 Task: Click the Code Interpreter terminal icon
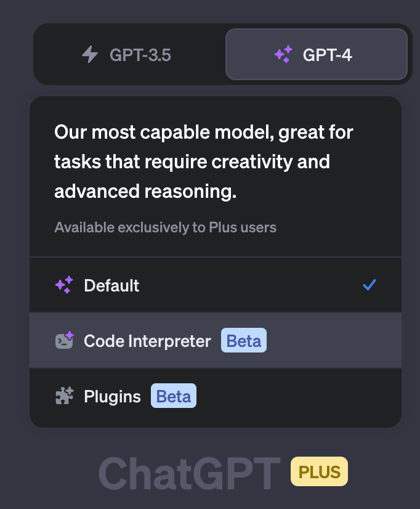[x=64, y=340]
